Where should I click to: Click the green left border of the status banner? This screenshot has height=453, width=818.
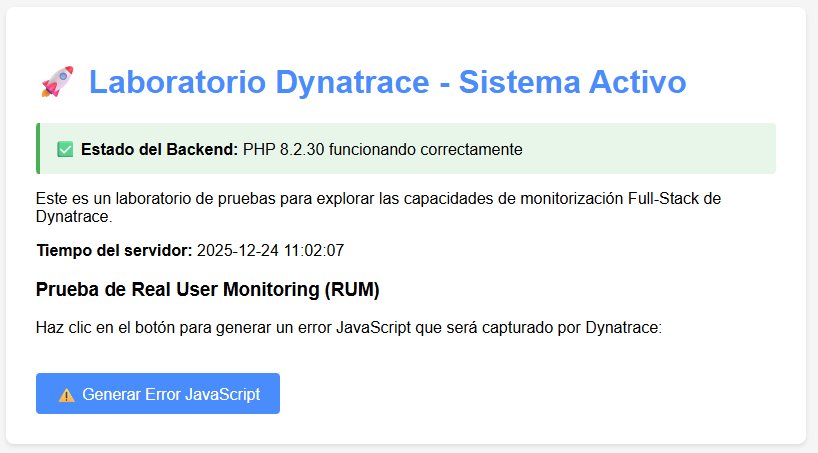pyautogui.click(x=38, y=149)
